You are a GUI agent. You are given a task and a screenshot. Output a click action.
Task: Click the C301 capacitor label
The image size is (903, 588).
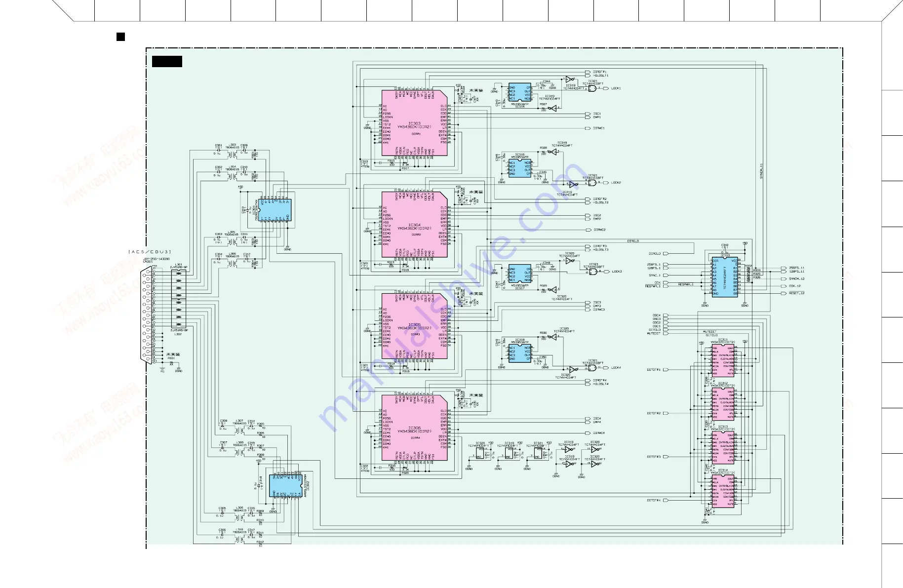pos(218,145)
